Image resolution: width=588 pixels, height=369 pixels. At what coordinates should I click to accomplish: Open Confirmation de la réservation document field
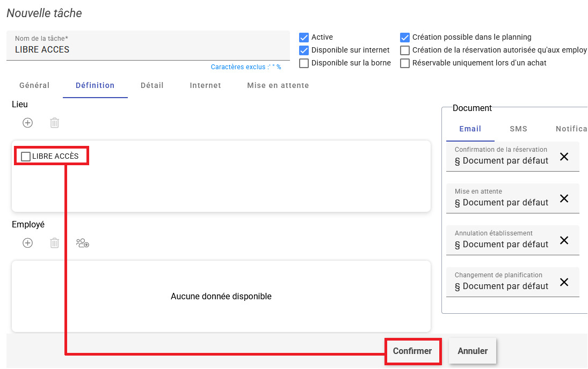(x=501, y=160)
